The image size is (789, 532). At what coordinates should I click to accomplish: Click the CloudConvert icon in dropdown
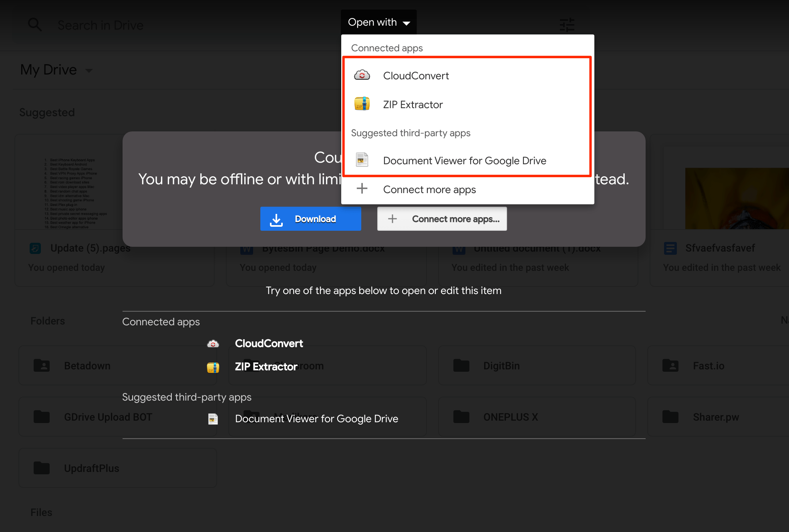click(x=362, y=75)
